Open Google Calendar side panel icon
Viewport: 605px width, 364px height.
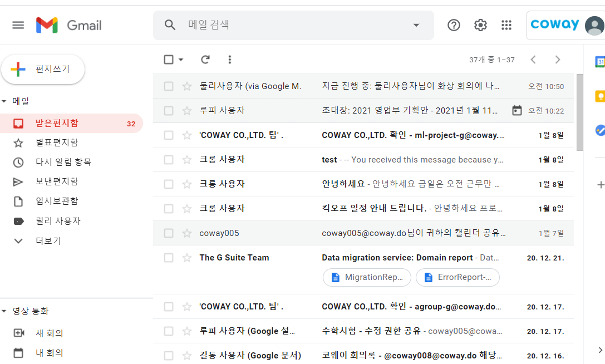[600, 62]
